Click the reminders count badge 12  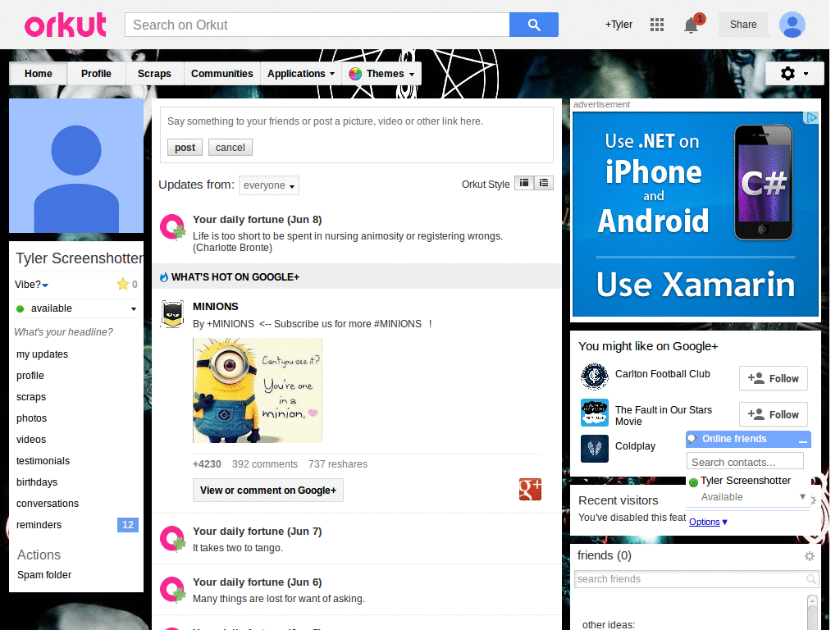(127, 525)
